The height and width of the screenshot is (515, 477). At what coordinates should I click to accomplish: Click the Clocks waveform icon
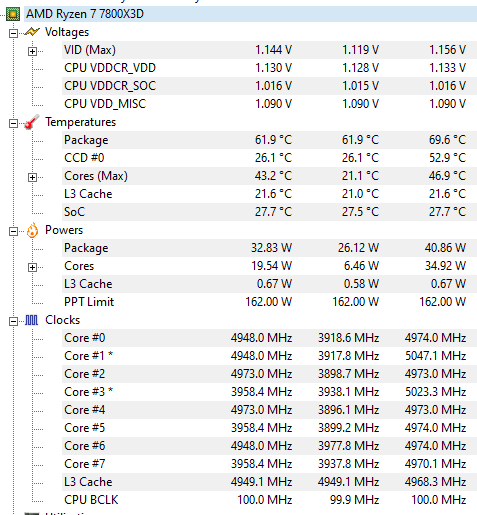(32, 320)
